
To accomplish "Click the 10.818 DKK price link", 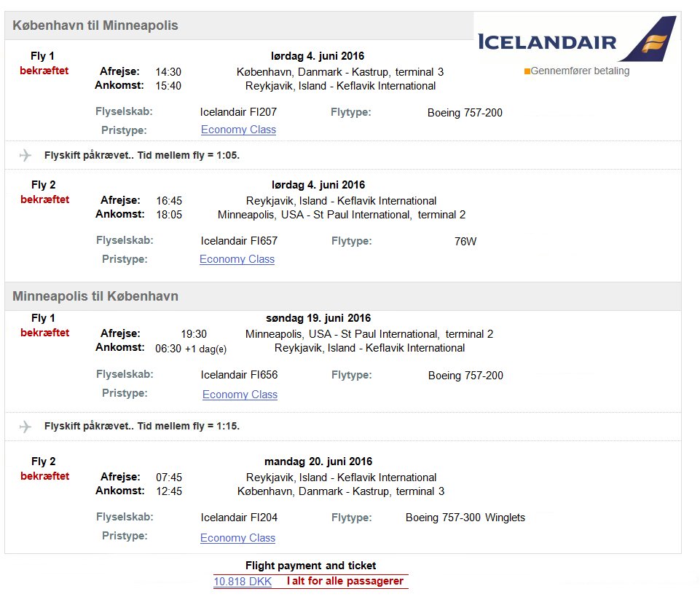I will coord(243,582).
